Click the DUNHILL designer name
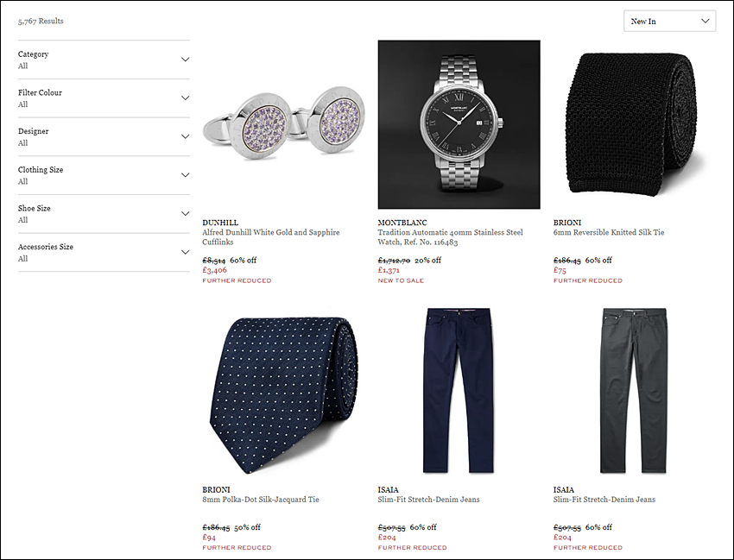 [220, 223]
